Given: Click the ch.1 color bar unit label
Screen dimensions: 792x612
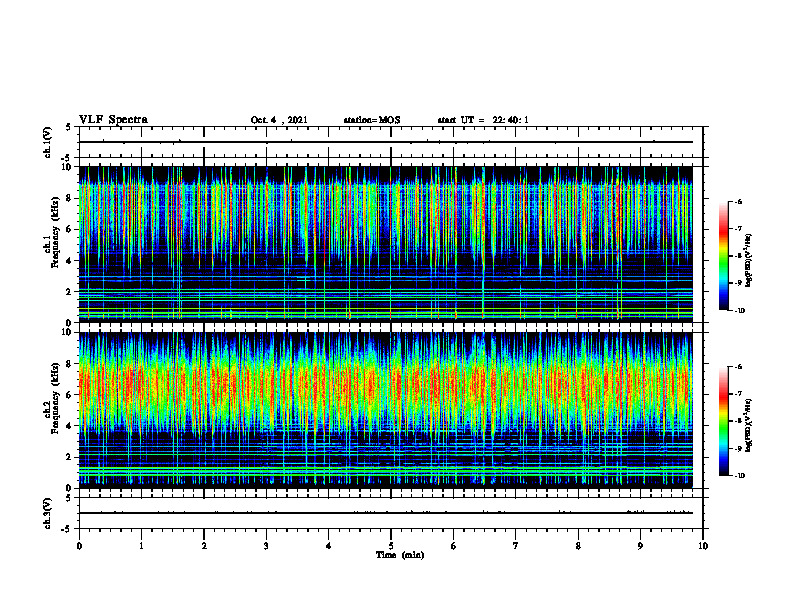Looking at the screenshot, I should click(749, 261).
